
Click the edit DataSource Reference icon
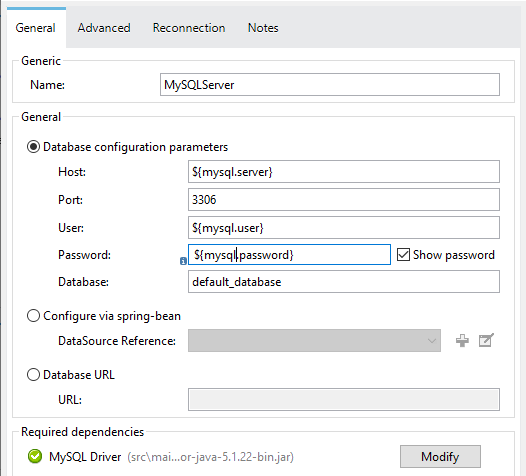click(x=486, y=340)
